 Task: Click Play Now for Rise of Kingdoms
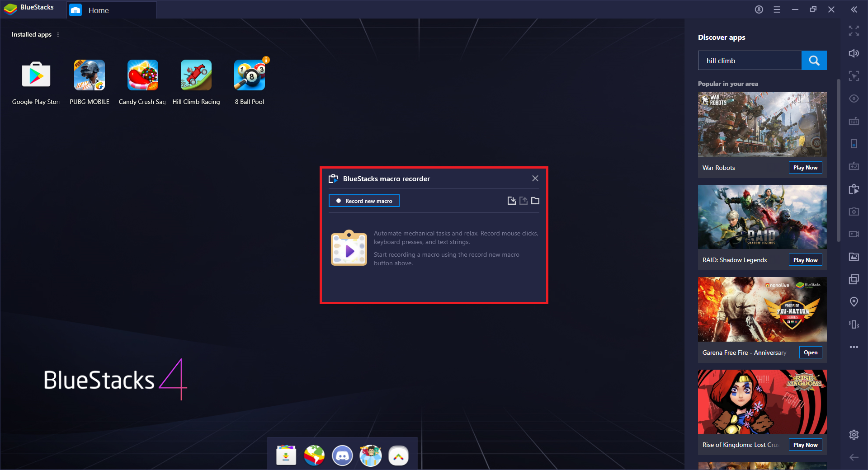[806, 445]
